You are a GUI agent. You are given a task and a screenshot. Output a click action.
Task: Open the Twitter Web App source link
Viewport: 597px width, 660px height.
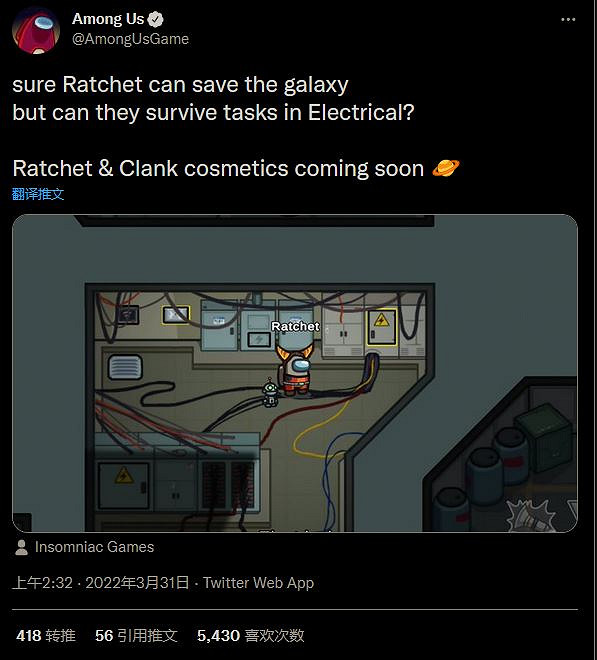coord(259,583)
